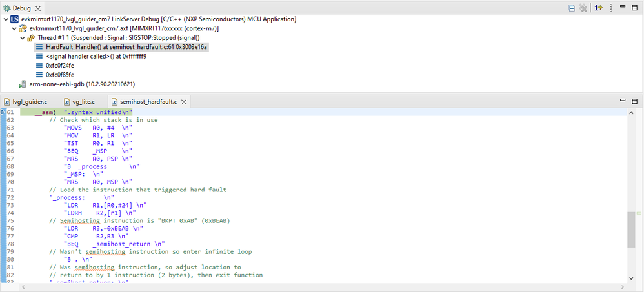Viewport: 644px width, 292px height.
Task: Collapse the Thread #1 node
Action: (22, 38)
